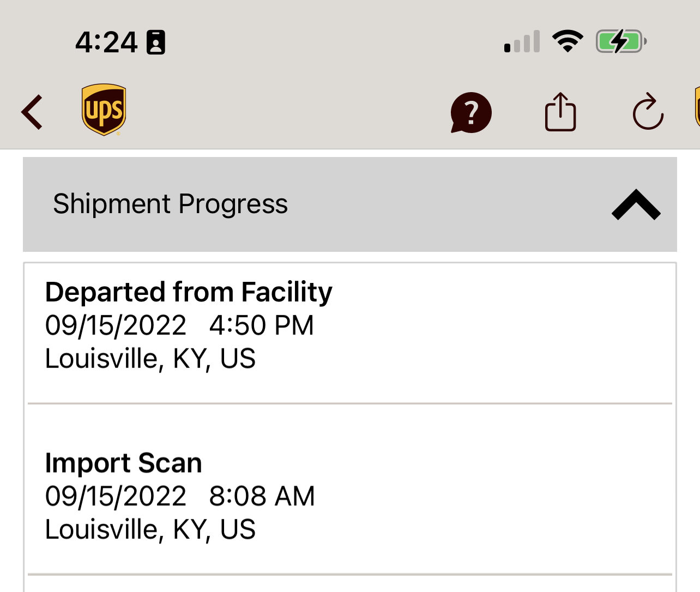This screenshot has height=592, width=700.
Task: Select the Departed from Facility heading
Action: click(x=189, y=292)
